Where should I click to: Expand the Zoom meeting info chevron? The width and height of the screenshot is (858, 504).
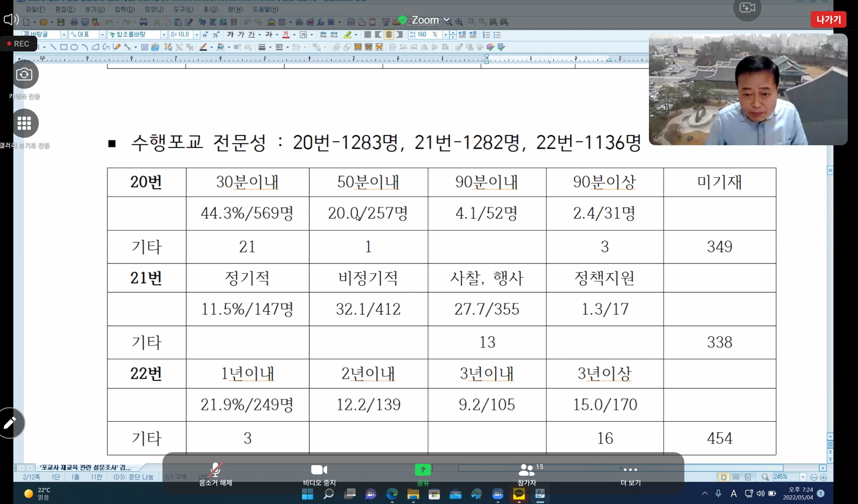(x=446, y=20)
